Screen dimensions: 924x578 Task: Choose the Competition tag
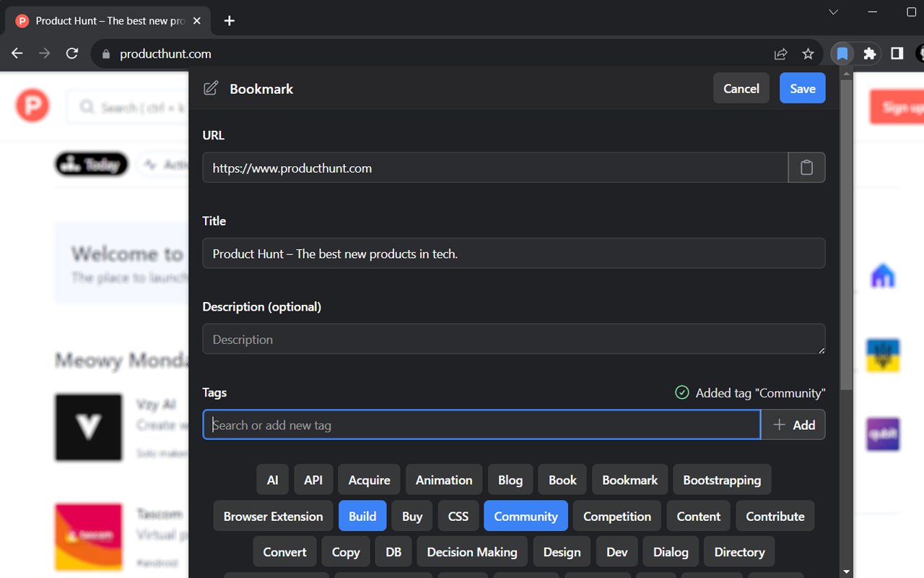(617, 516)
